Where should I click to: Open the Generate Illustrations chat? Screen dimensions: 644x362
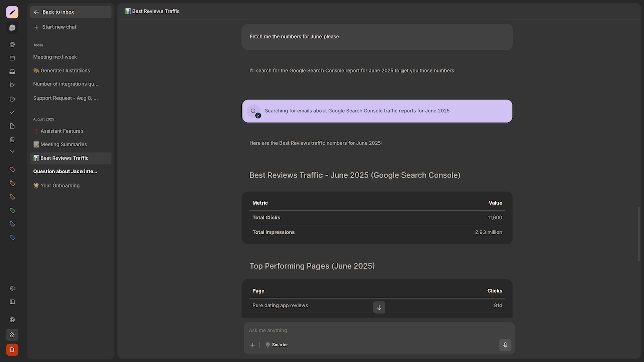(65, 71)
